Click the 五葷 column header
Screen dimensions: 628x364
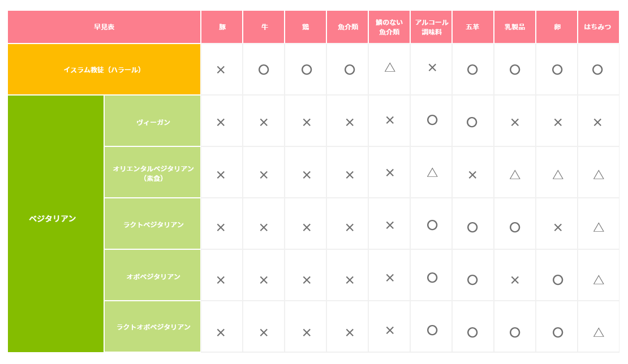click(x=472, y=27)
